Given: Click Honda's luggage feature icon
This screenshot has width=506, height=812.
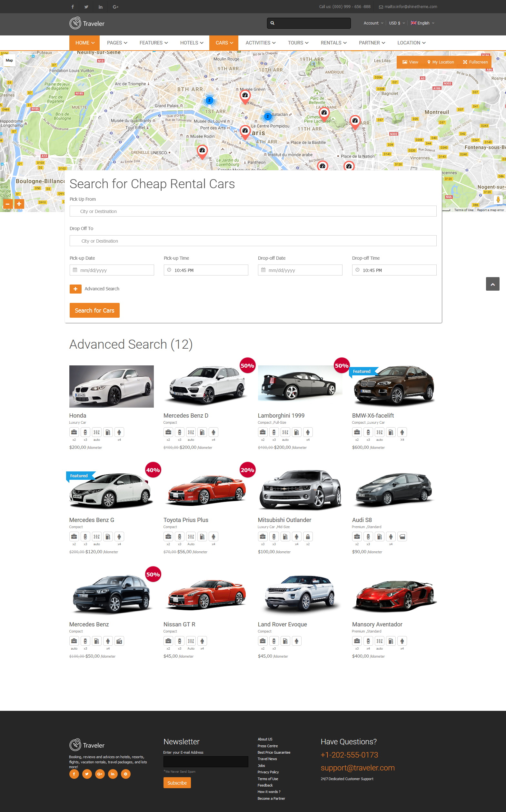Looking at the screenshot, I should [x=74, y=432].
